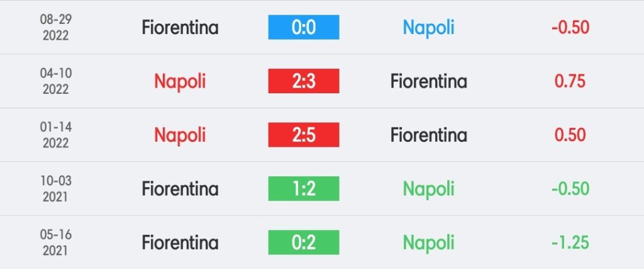Select green Napoli in the 0:2 match
Viewport: 644px width, 269px height.
tap(428, 243)
